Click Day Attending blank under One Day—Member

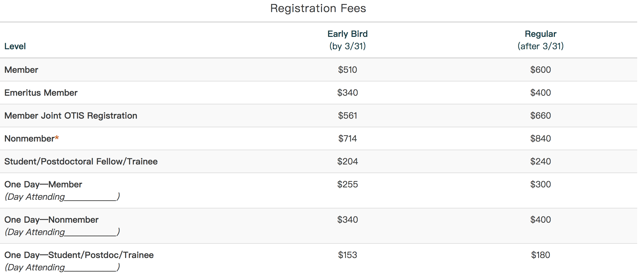point(90,197)
